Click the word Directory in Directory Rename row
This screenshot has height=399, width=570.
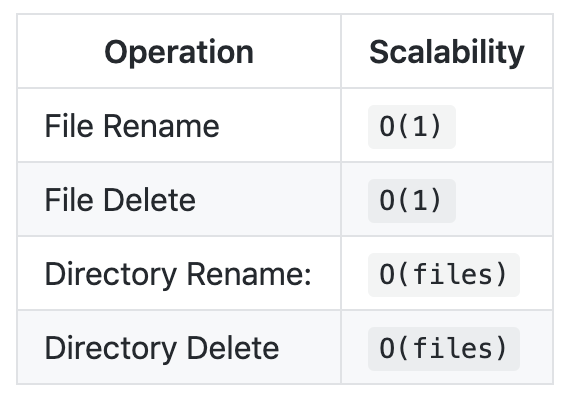111,275
